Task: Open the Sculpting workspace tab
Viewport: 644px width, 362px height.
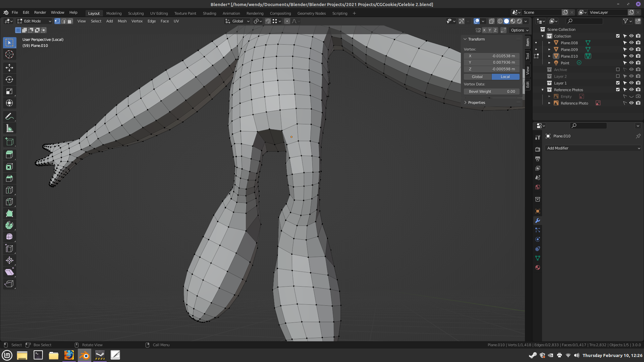Action: (x=136, y=13)
